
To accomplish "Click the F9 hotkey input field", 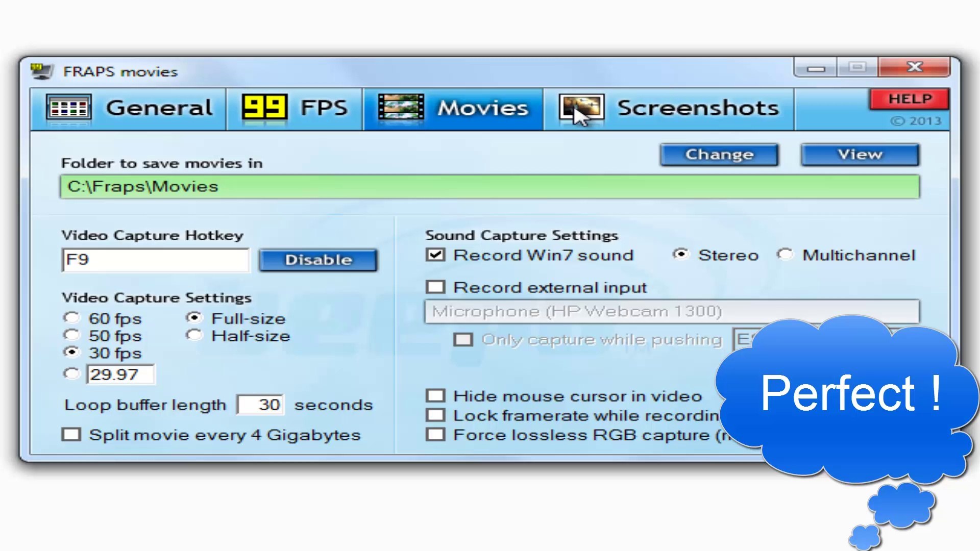I will (x=156, y=260).
